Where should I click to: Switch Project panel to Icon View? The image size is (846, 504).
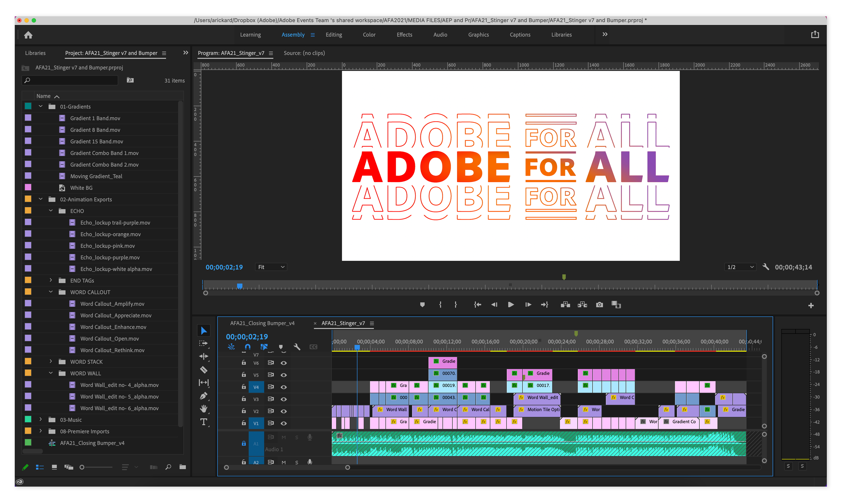[x=54, y=467]
